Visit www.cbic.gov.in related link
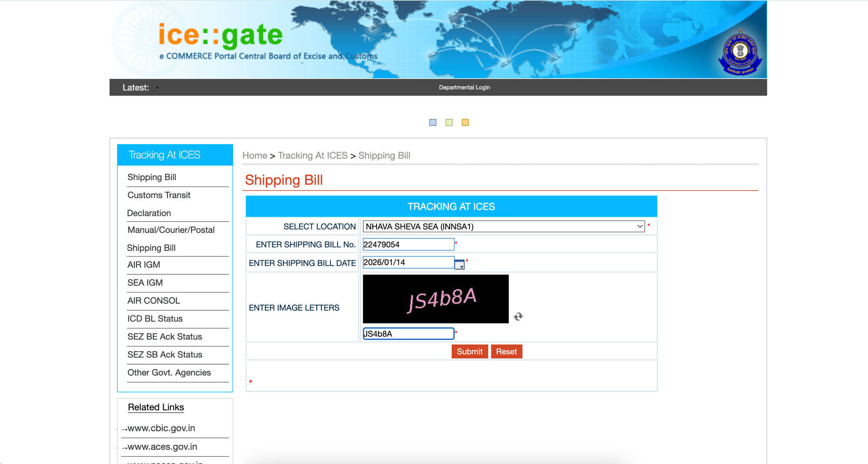Screen dimensions: 868x464 161,428
